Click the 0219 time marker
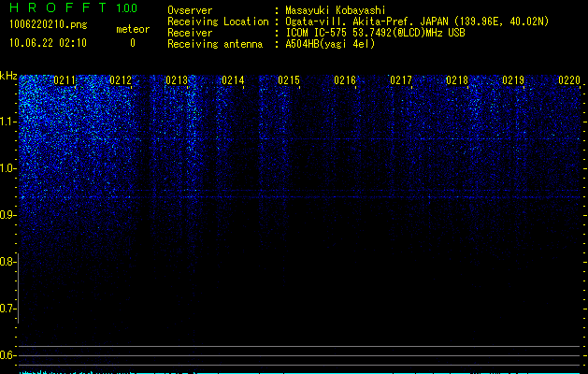This screenshot has width=588, height=374. (513, 80)
